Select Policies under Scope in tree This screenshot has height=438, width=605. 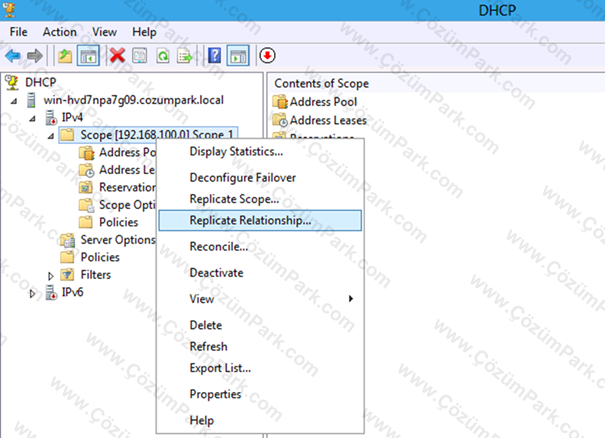[118, 222]
